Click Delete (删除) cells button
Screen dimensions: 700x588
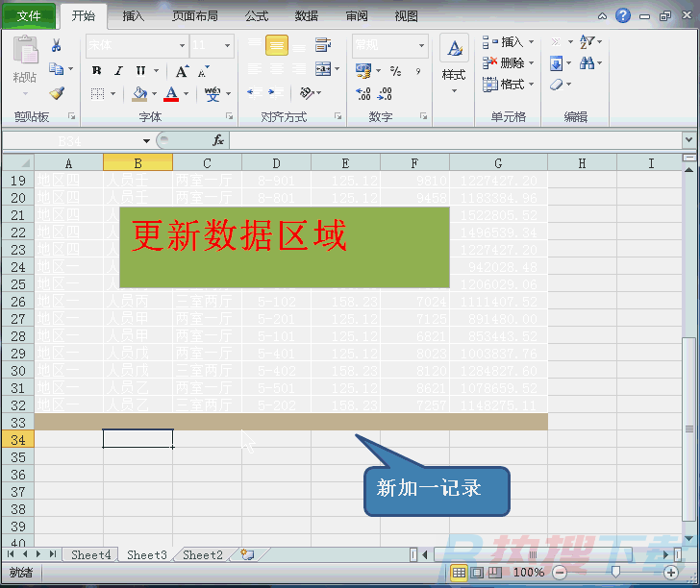[x=508, y=62]
